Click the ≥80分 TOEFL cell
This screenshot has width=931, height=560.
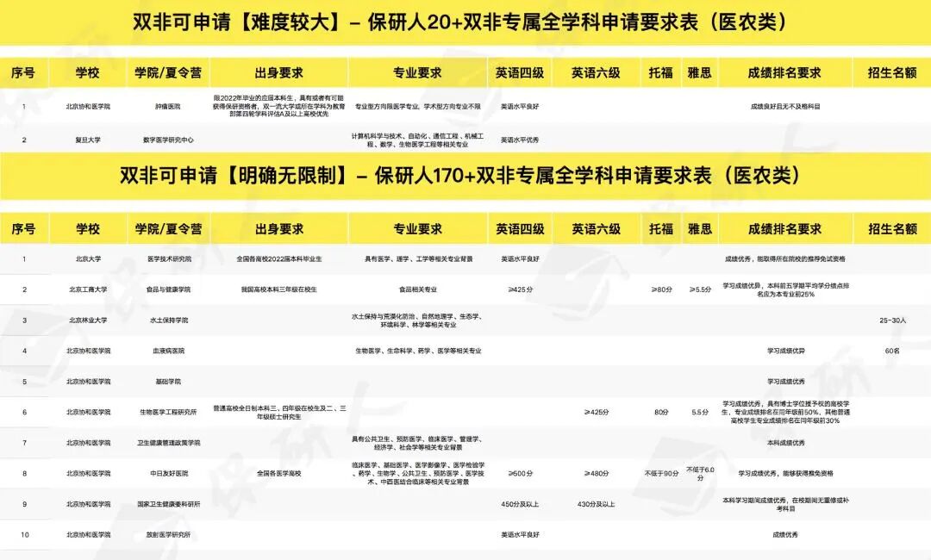(x=661, y=289)
